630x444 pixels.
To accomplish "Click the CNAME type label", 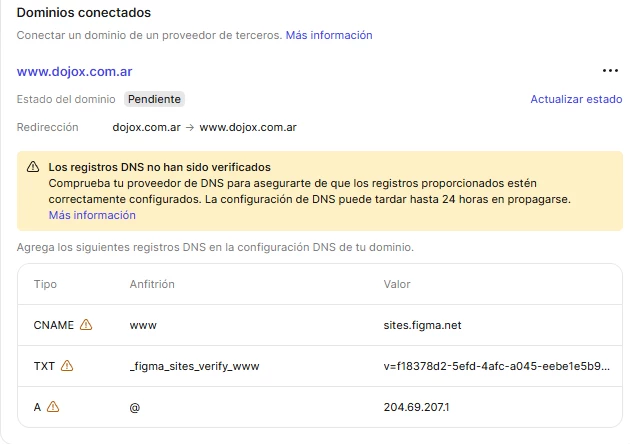I will (x=53, y=325).
